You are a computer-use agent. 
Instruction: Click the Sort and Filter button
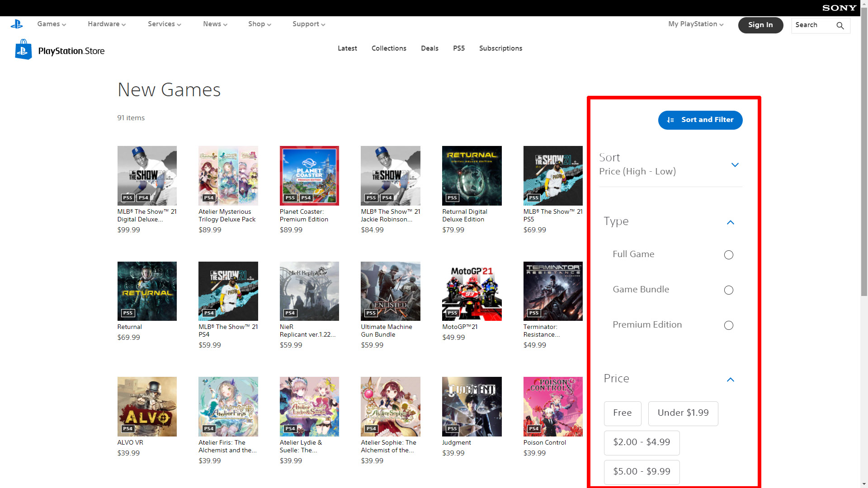(x=700, y=120)
